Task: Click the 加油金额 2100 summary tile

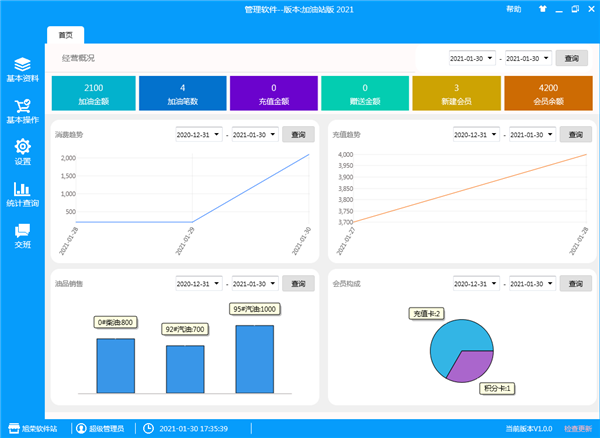Action: 93,94
